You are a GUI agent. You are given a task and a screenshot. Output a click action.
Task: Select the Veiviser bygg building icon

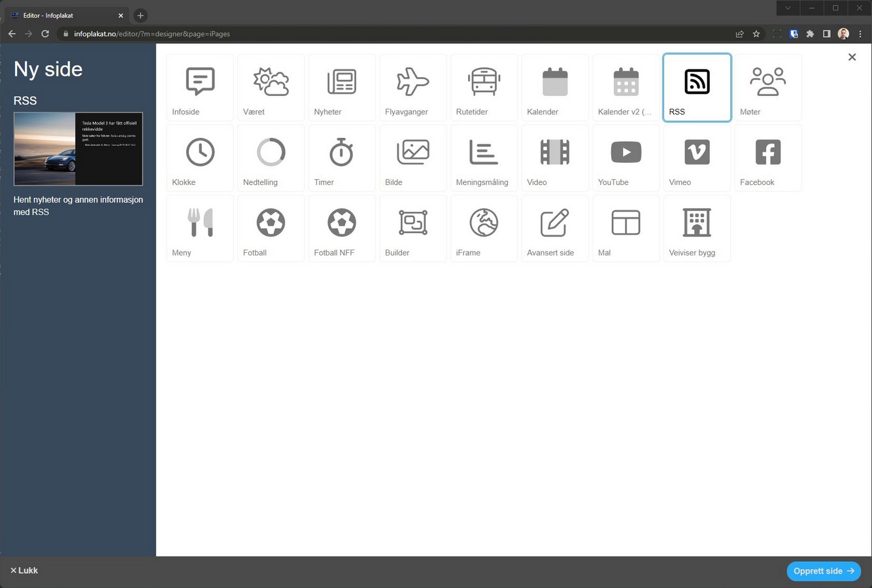click(x=696, y=229)
